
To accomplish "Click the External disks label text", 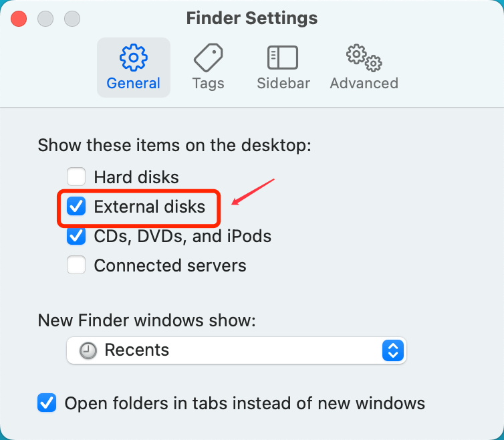I will tap(150, 207).
